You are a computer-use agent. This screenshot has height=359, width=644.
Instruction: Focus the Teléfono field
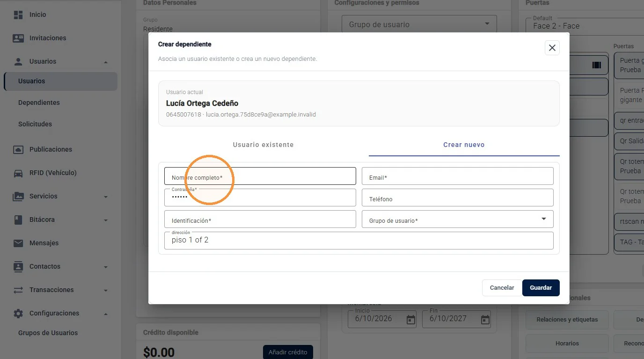click(457, 198)
